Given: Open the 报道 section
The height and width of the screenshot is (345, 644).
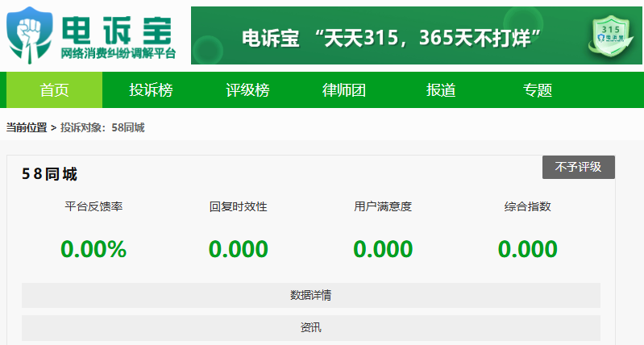Looking at the screenshot, I should (x=441, y=90).
